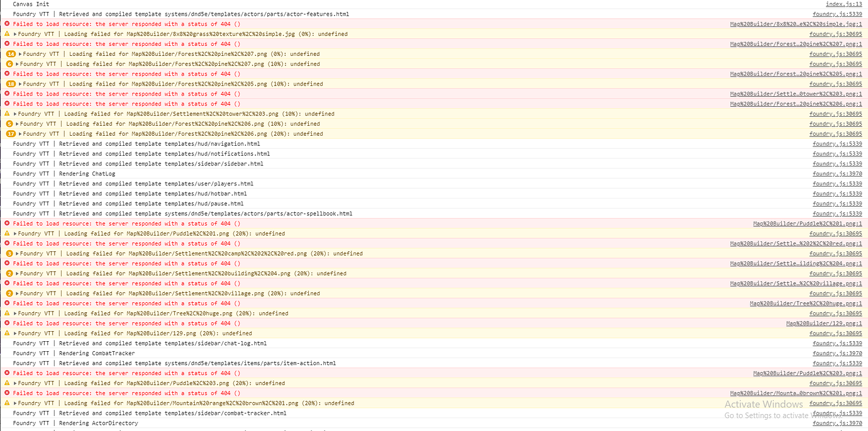Screen dimensions: 868x431
Task: Expand the 129.png loading failed warning
Action: 15,334
